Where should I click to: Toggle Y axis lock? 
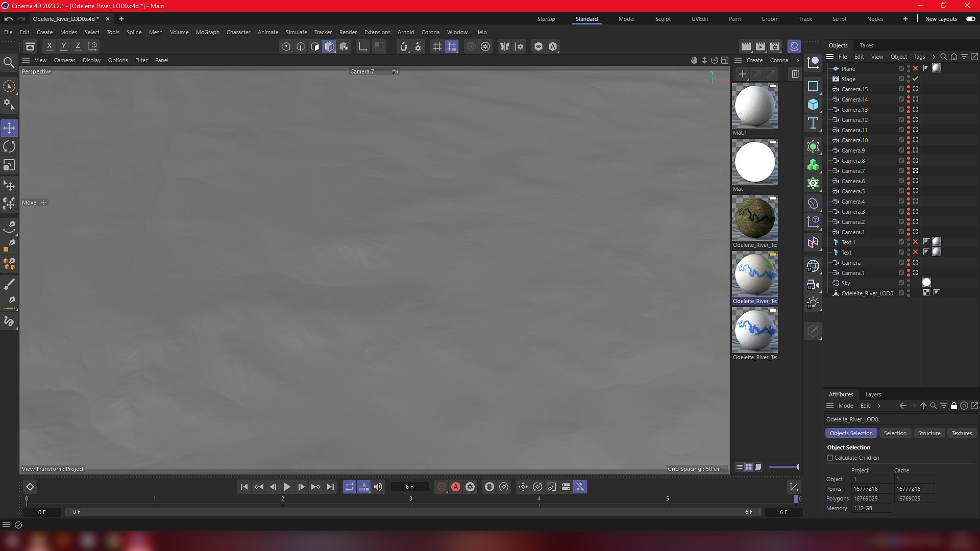tap(63, 46)
